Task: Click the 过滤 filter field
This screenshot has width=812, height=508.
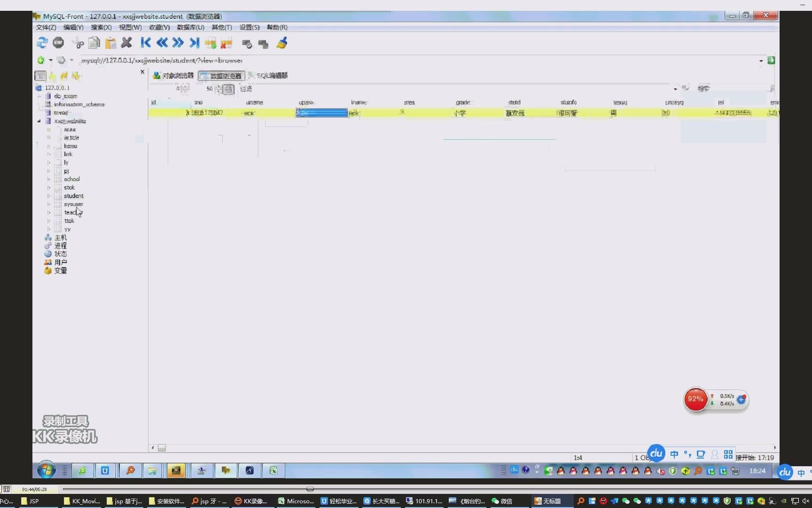Action: tap(456, 88)
